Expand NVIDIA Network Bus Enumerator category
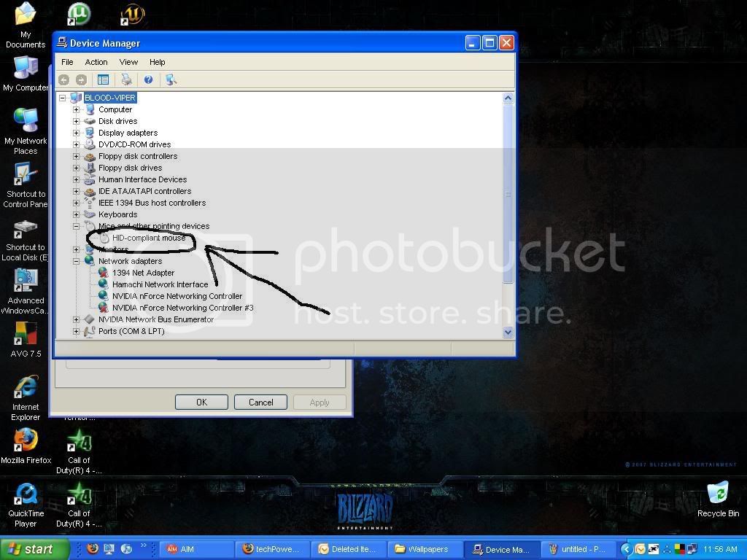The height and width of the screenshot is (560, 747). tap(76, 319)
